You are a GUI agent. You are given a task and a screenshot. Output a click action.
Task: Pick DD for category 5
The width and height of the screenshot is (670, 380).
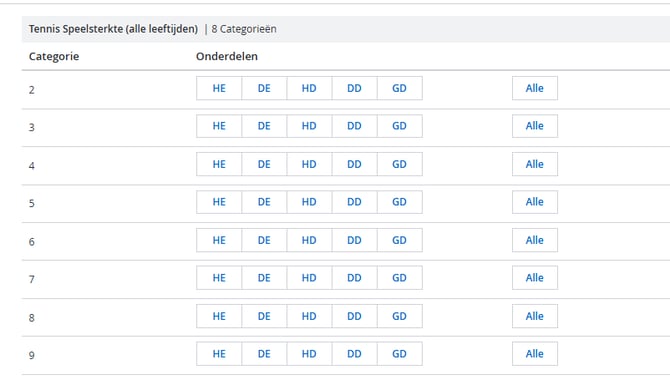(354, 202)
